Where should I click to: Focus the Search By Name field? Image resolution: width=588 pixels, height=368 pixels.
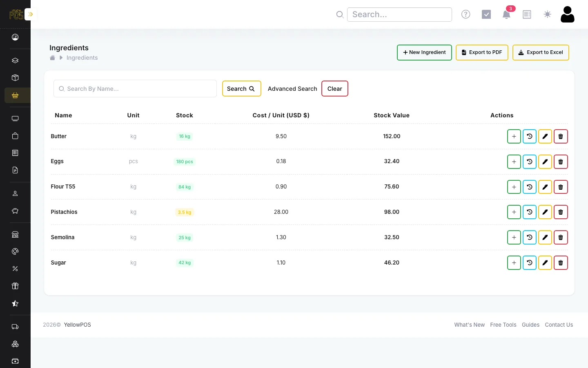click(x=135, y=89)
